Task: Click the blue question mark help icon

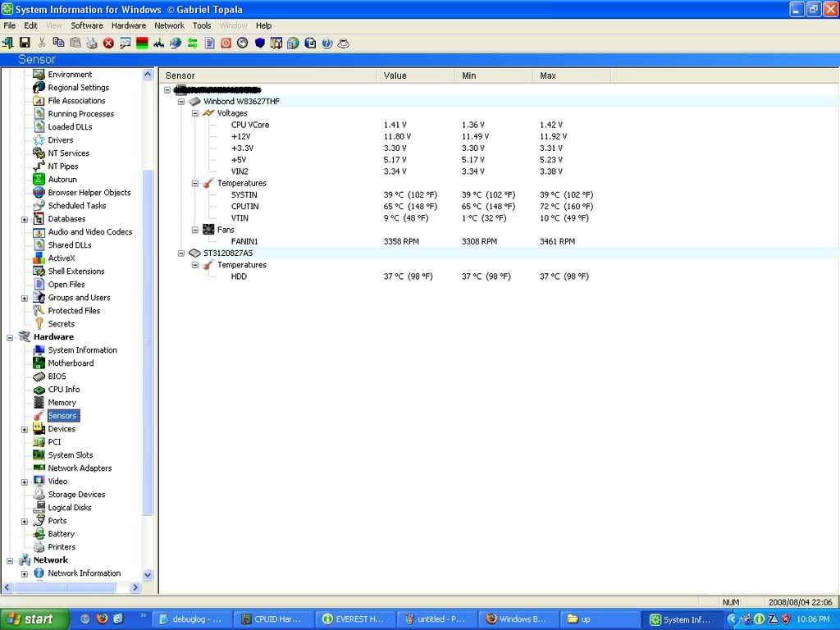Action: (x=326, y=43)
